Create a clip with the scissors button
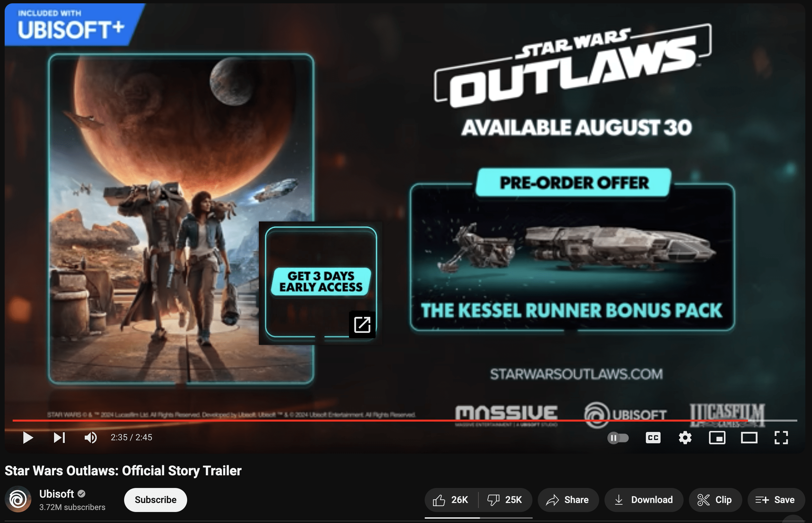The height and width of the screenshot is (523, 812). pos(715,500)
